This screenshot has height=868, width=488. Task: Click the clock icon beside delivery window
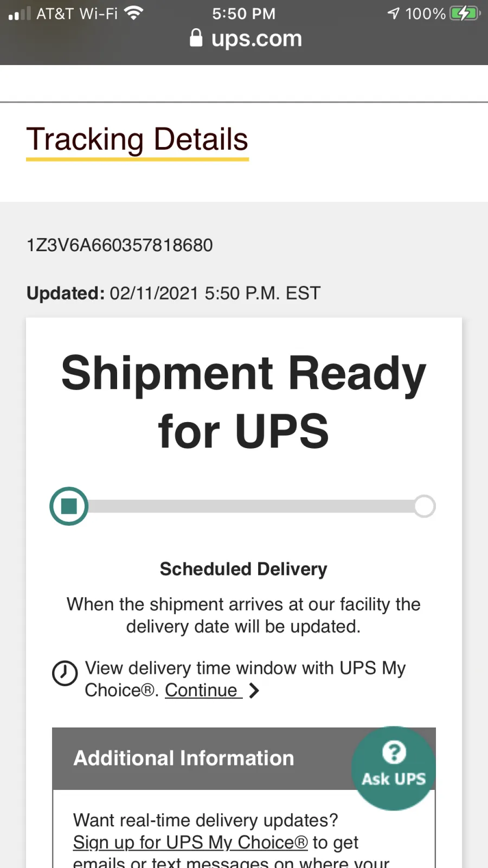point(65,673)
